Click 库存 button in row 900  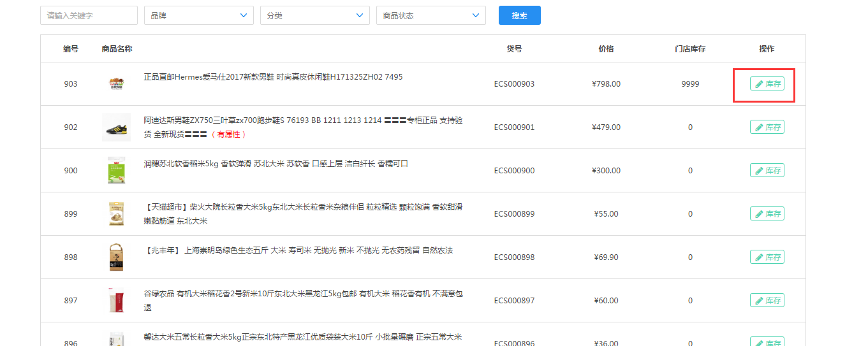pos(767,171)
